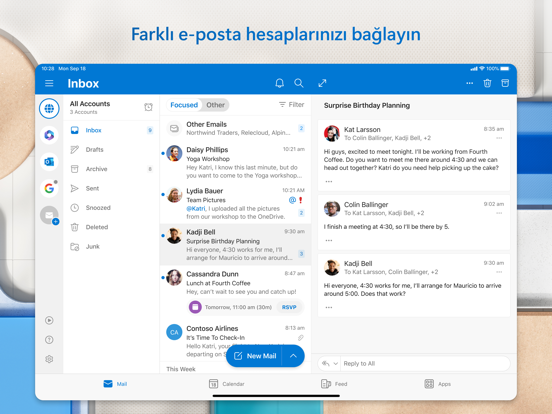This screenshot has height=414, width=552.
Task: Open Lydia Bauer Team Pictures email
Action: 235,203
